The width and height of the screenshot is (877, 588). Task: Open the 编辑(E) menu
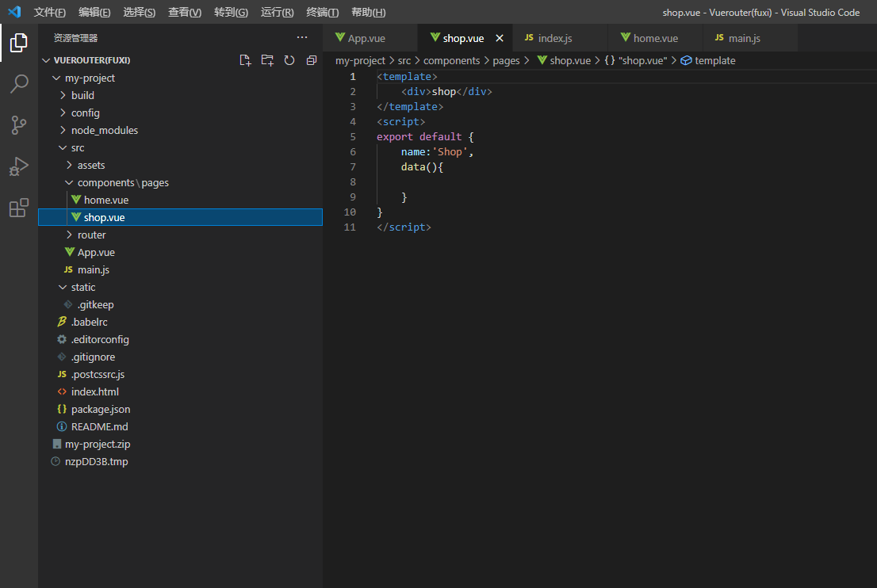pos(94,13)
